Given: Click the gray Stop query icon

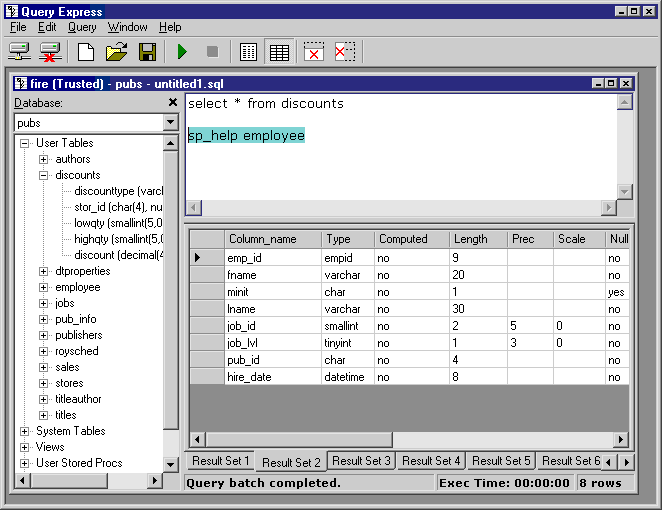Looking at the screenshot, I should [x=212, y=52].
